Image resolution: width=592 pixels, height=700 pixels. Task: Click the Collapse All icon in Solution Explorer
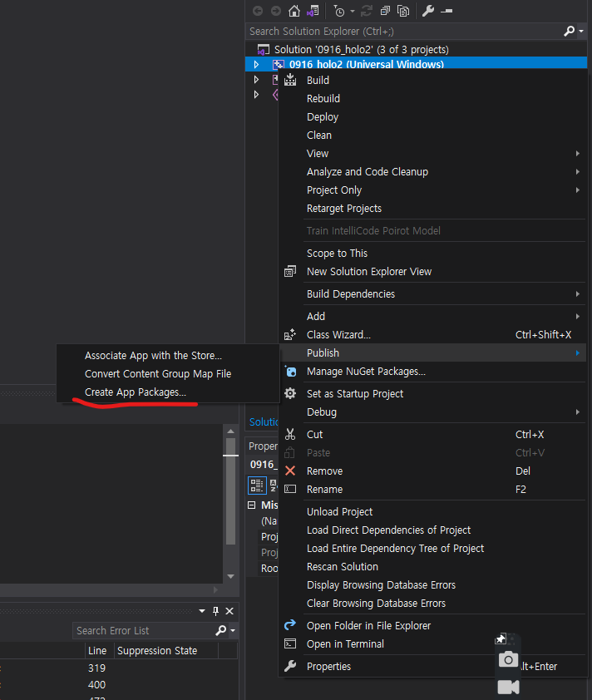(385, 11)
